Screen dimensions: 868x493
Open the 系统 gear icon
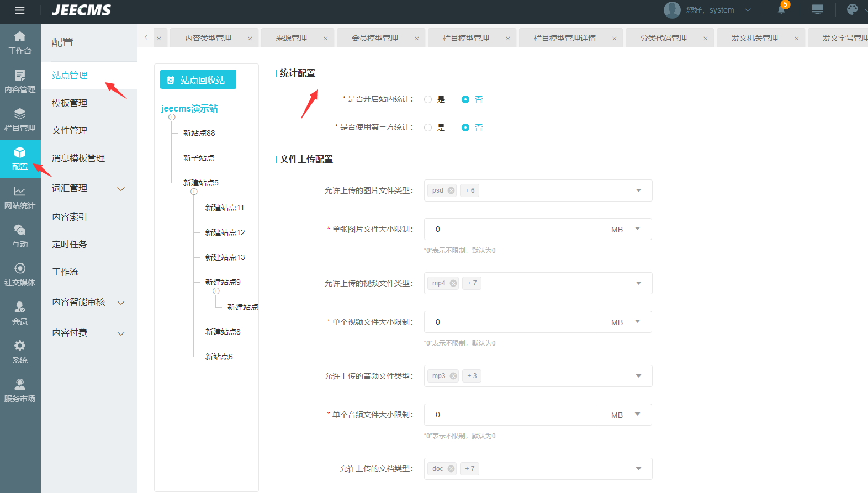(x=20, y=352)
